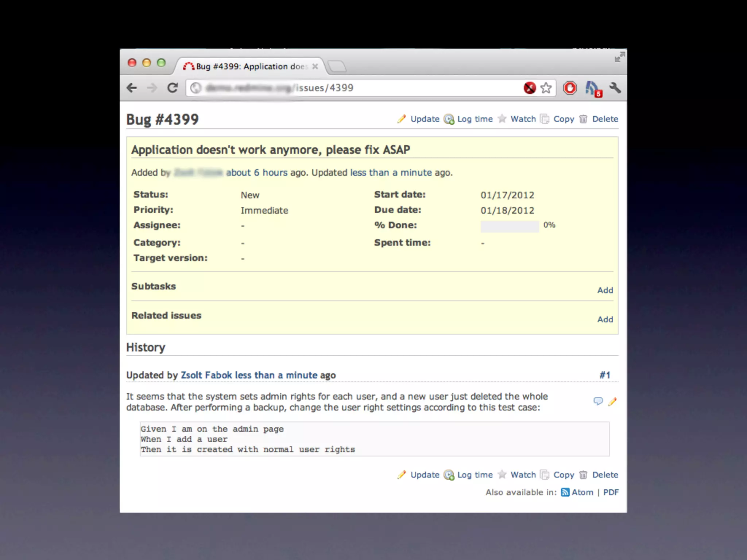
Task: Click the red blocked icon in the address bar
Action: [x=530, y=88]
